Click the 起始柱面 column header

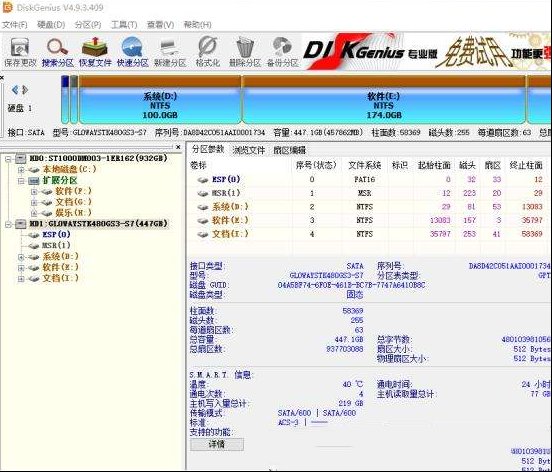pos(434,165)
